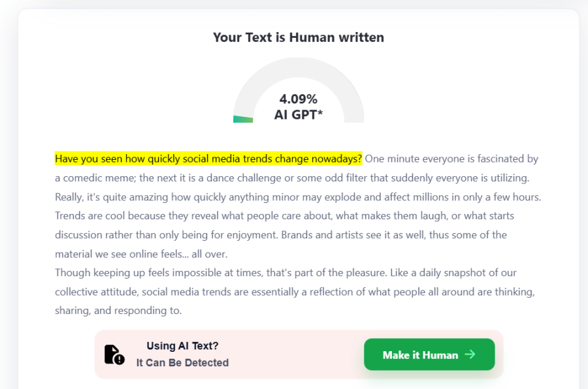Click the Using AI Text? label

coord(182,346)
